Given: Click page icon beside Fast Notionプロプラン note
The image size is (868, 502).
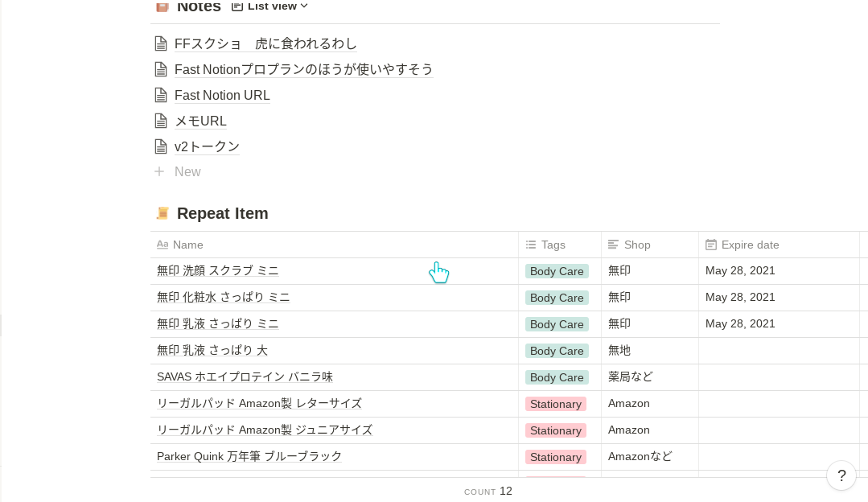Looking at the screenshot, I should [x=161, y=69].
